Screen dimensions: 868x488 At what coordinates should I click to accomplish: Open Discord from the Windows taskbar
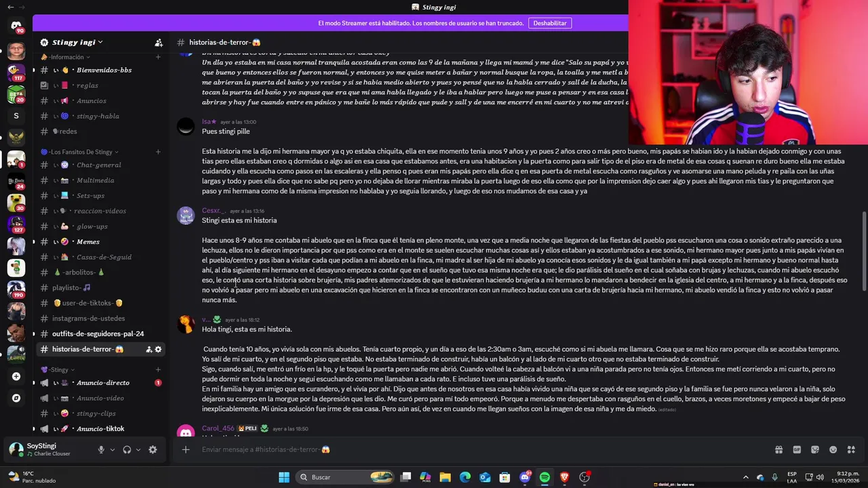[525, 477]
